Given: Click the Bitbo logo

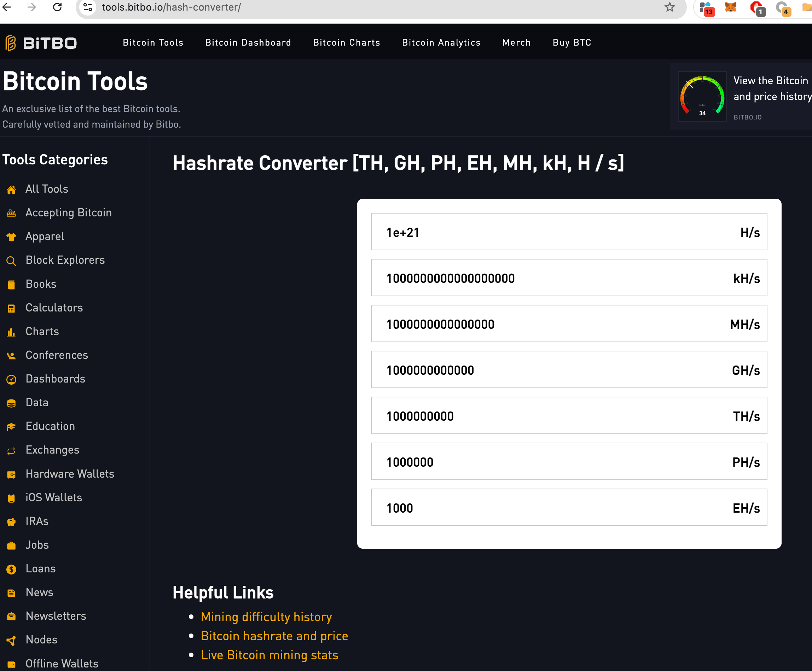Looking at the screenshot, I should (x=41, y=43).
